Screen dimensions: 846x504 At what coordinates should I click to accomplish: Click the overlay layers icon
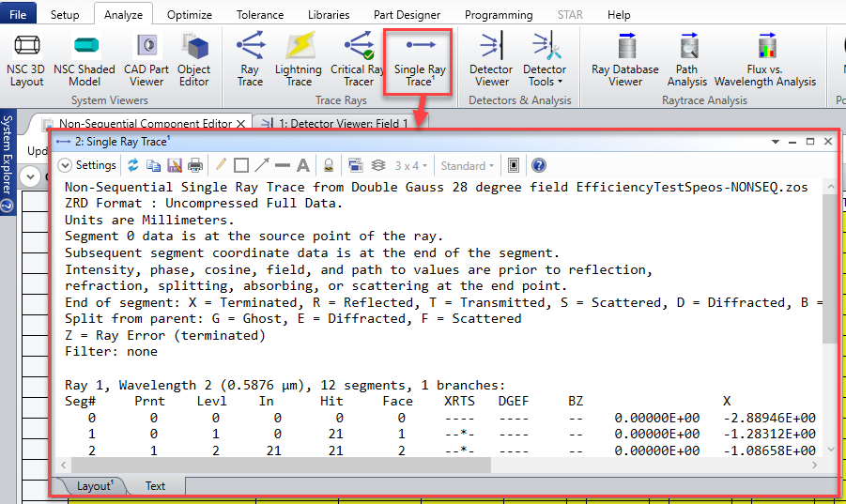(x=378, y=165)
